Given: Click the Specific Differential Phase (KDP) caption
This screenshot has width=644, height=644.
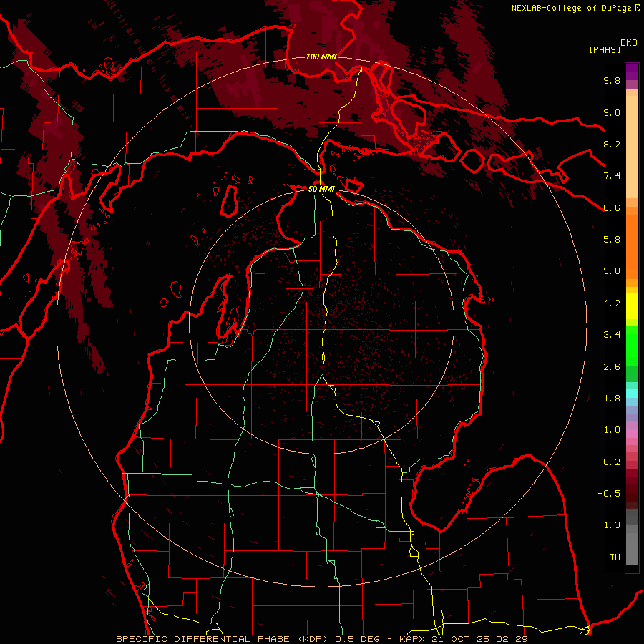Looking at the screenshot, I should 223,639.
